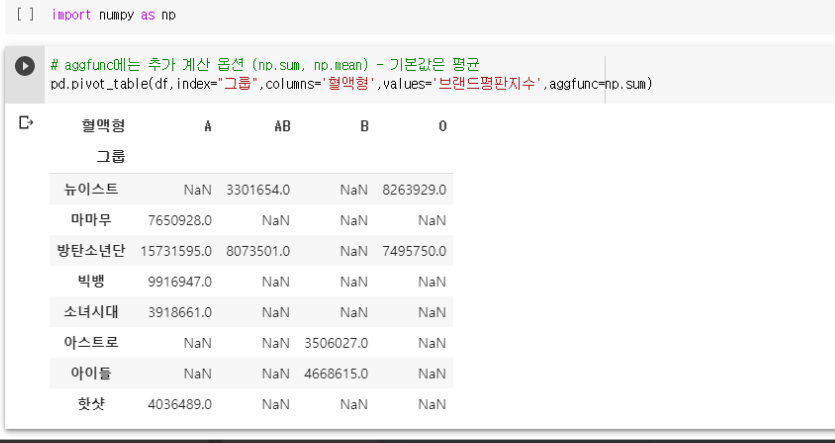Click the value 7650928.0
Image resolution: width=835 pixels, height=443 pixels.
[179, 220]
